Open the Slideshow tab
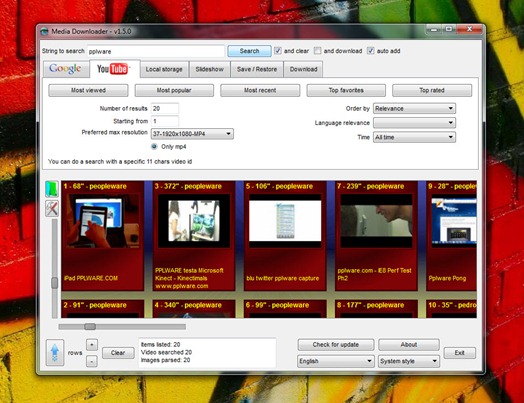The height and width of the screenshot is (403, 524). click(x=210, y=69)
